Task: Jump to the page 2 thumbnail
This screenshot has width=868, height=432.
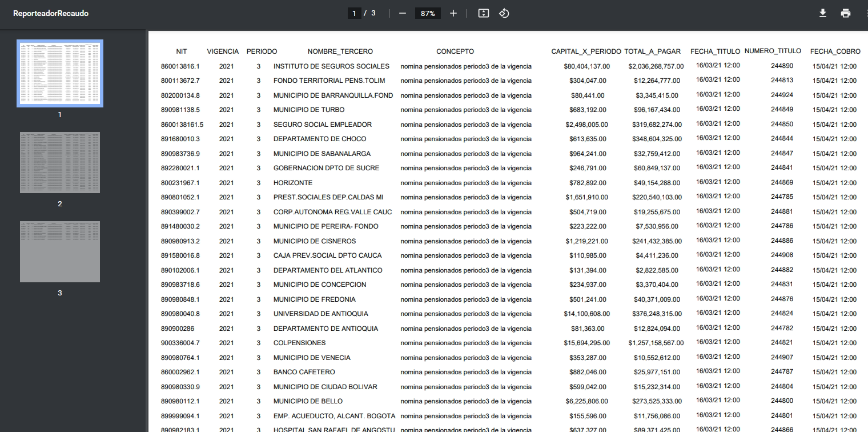Action: click(60, 163)
